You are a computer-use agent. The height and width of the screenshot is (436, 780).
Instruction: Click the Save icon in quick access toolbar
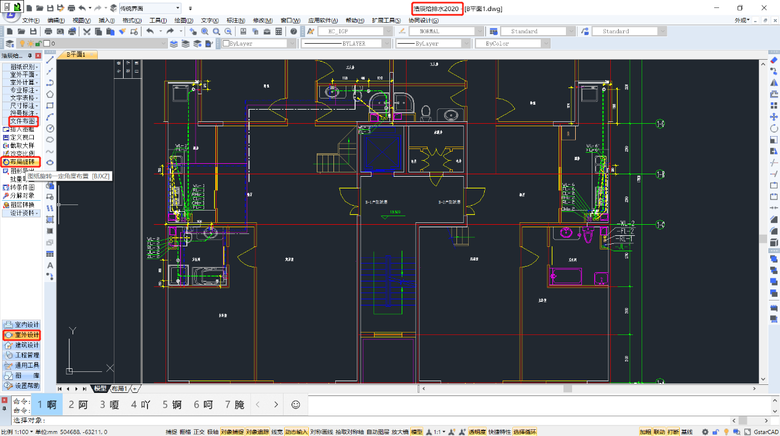[51, 7]
